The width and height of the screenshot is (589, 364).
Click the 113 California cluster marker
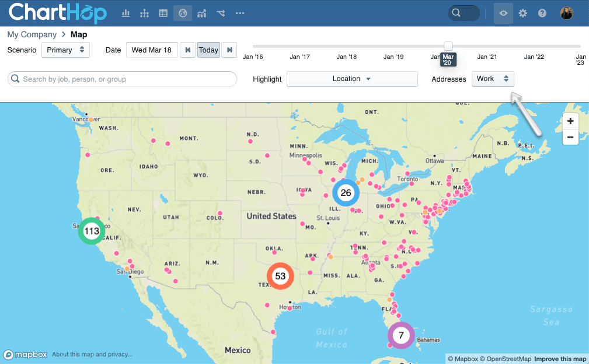click(91, 231)
